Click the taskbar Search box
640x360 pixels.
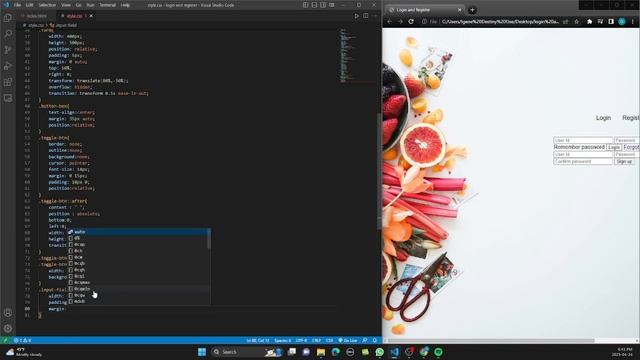coord(246,352)
